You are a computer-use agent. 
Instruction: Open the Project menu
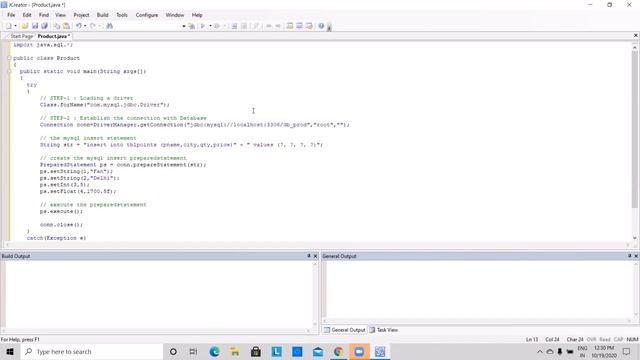pyautogui.click(x=81, y=15)
